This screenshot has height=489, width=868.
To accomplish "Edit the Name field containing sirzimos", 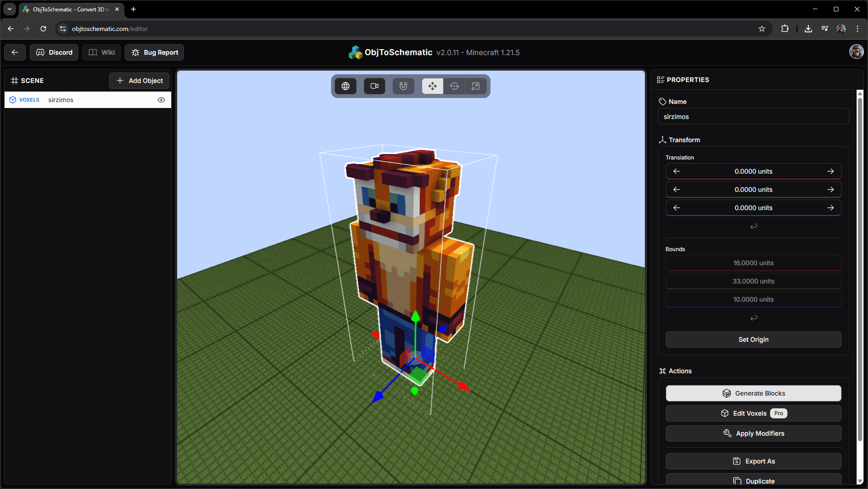I will point(753,117).
